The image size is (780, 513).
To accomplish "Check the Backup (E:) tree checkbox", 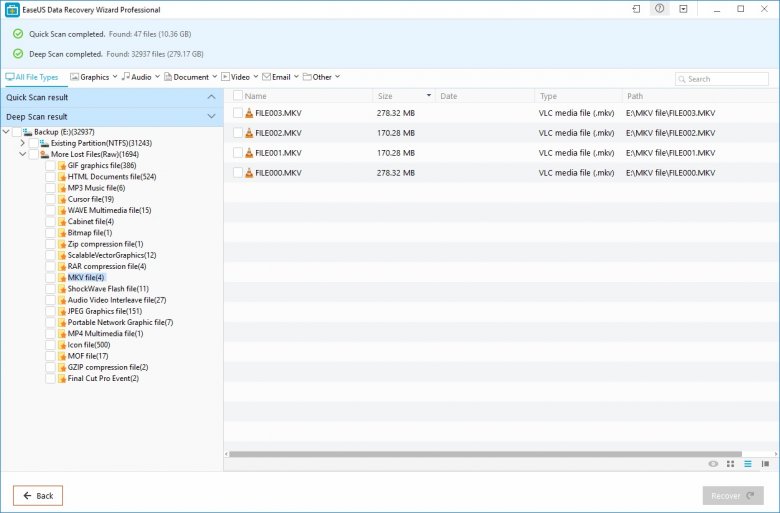I will (x=17, y=132).
